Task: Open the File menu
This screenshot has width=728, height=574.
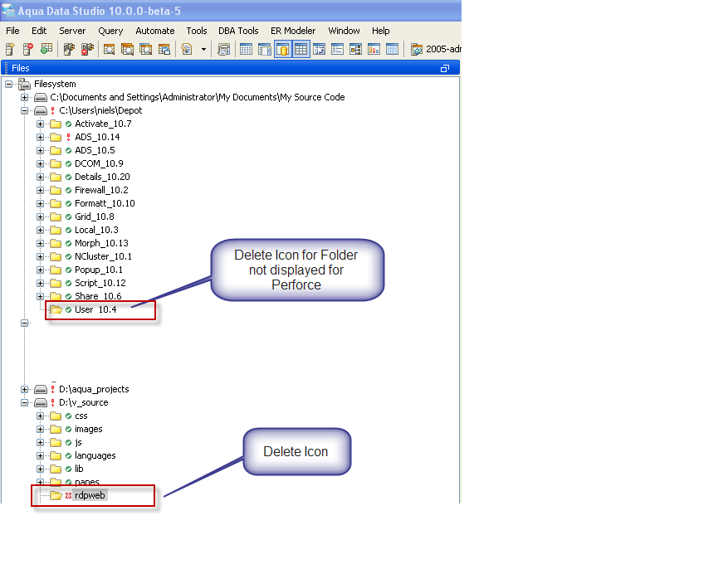Action: click(x=12, y=31)
